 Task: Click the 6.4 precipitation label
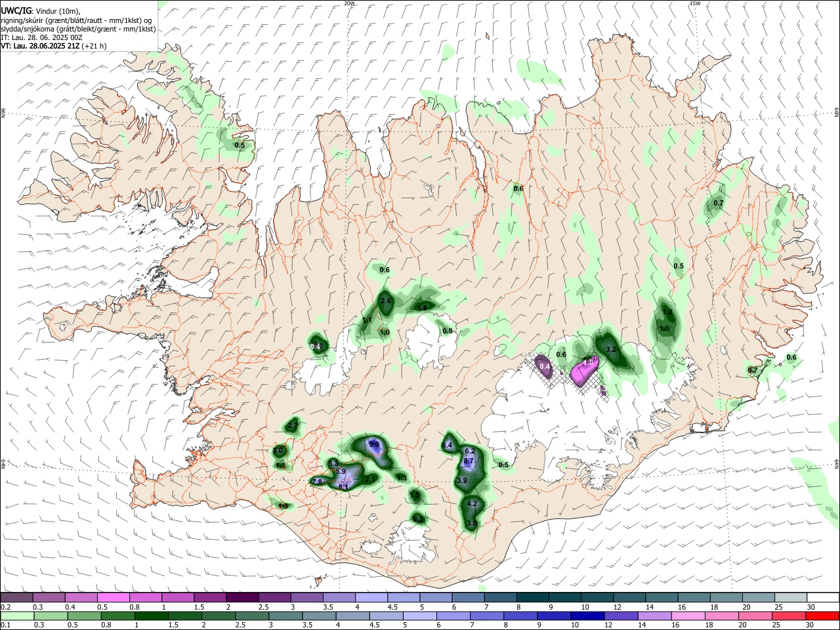point(448,446)
